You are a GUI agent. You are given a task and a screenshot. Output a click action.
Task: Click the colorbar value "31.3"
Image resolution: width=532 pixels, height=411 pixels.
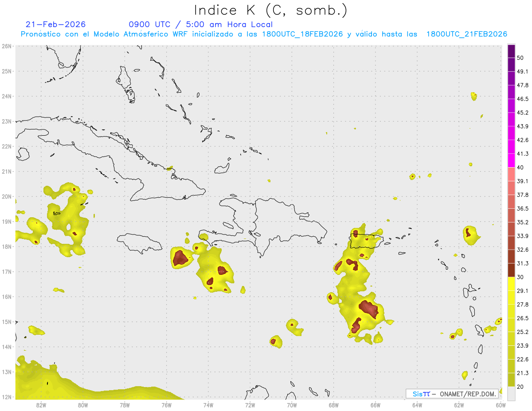[x=523, y=263]
